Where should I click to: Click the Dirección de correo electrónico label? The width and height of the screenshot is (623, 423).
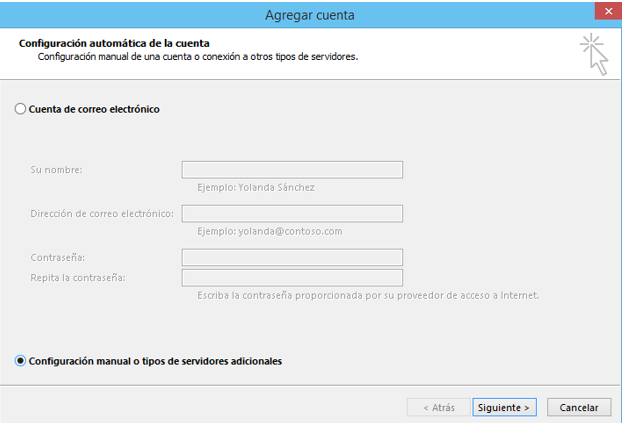pos(102,214)
